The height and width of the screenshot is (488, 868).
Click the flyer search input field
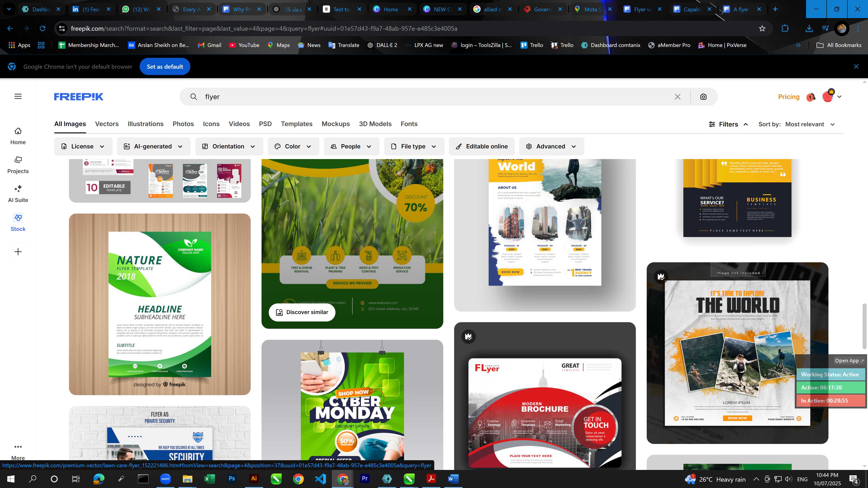(435, 97)
